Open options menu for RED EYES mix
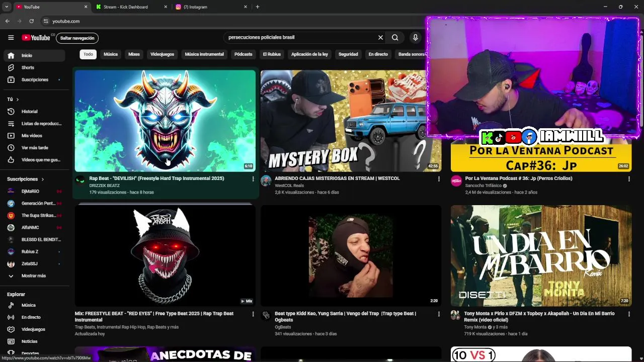This screenshot has width=644, height=362. click(x=253, y=314)
